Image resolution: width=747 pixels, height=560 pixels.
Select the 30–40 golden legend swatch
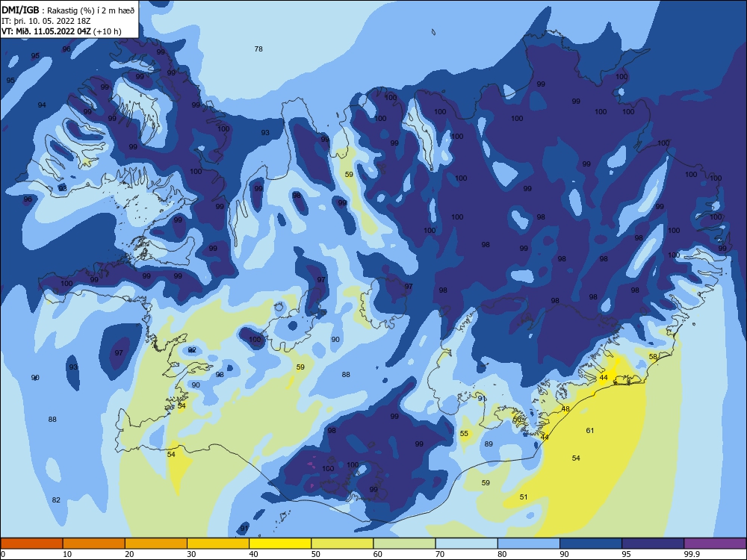coord(218,544)
